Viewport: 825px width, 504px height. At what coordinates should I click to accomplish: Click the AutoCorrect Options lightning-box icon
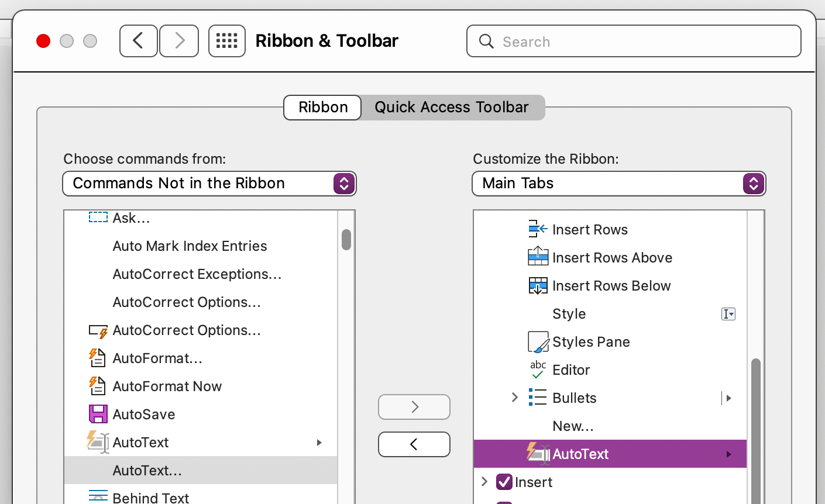[98, 331]
